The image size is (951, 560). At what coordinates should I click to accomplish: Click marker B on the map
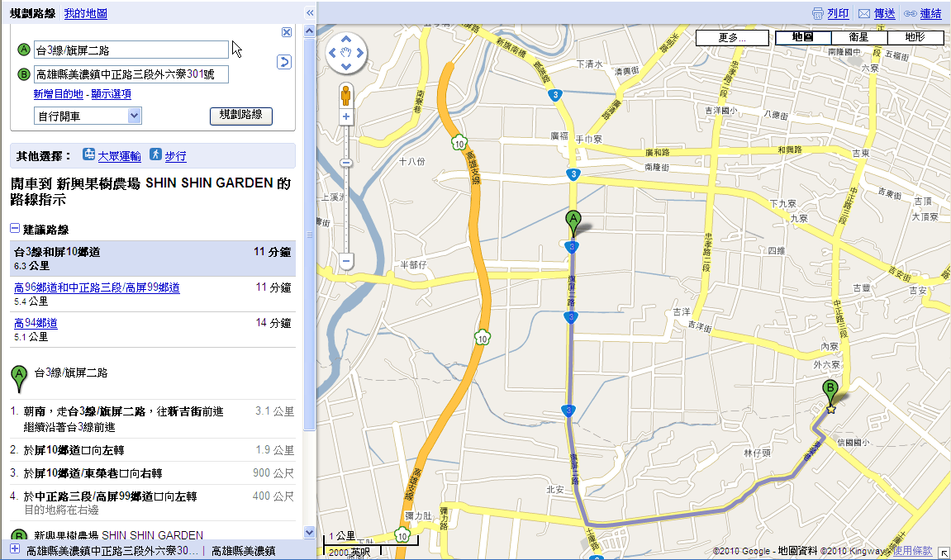(830, 392)
